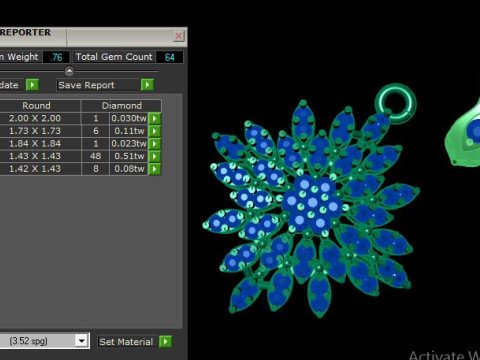Click the Set Material button label
Screen dimensions: 480x360
coord(126,342)
